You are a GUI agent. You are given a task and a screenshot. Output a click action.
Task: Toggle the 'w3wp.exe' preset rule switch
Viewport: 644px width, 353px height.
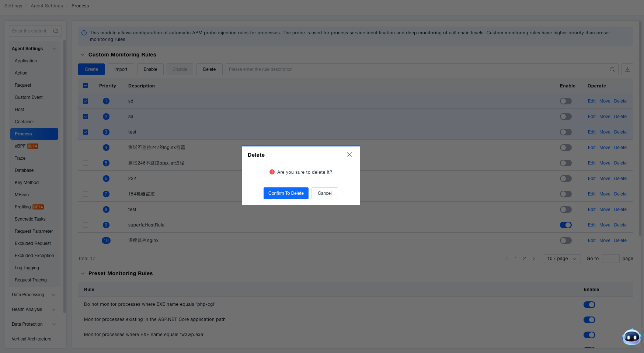[589, 335]
